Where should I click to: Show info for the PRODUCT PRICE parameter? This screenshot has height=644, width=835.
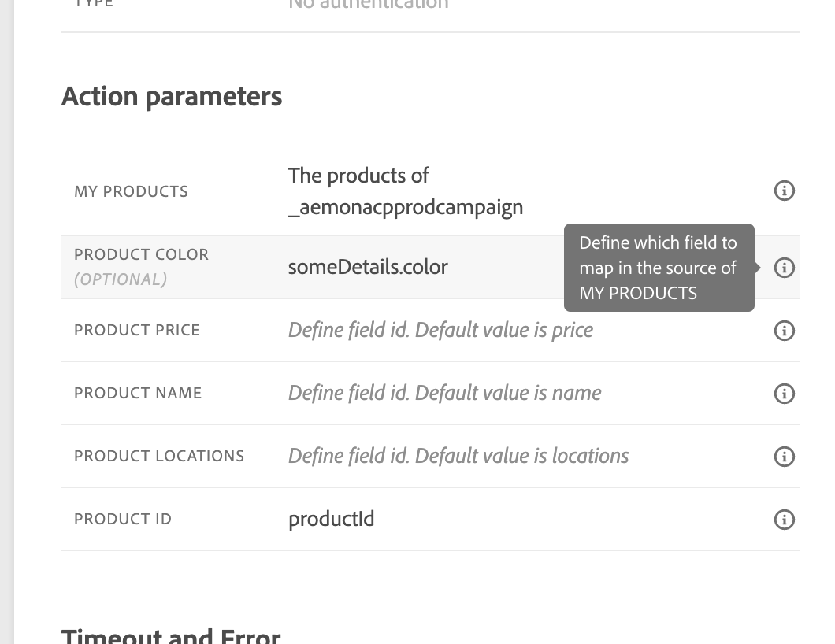(784, 331)
